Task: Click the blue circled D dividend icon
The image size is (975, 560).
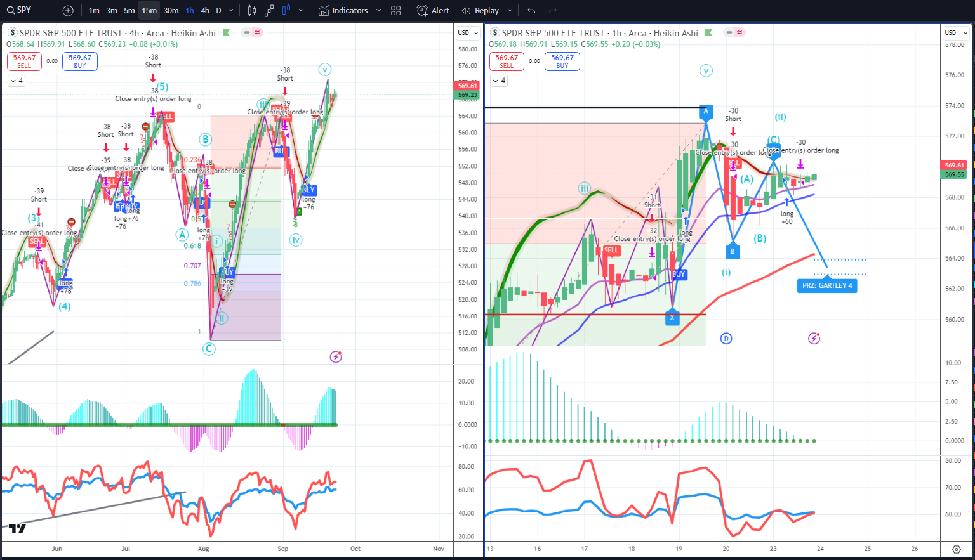Action: tap(726, 338)
